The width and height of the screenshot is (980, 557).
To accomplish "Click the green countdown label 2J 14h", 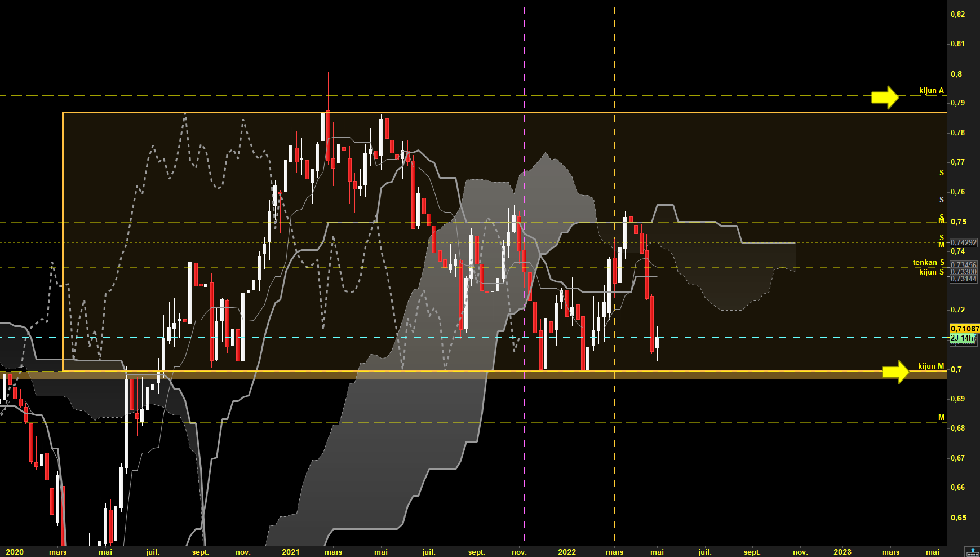I will coord(961,338).
